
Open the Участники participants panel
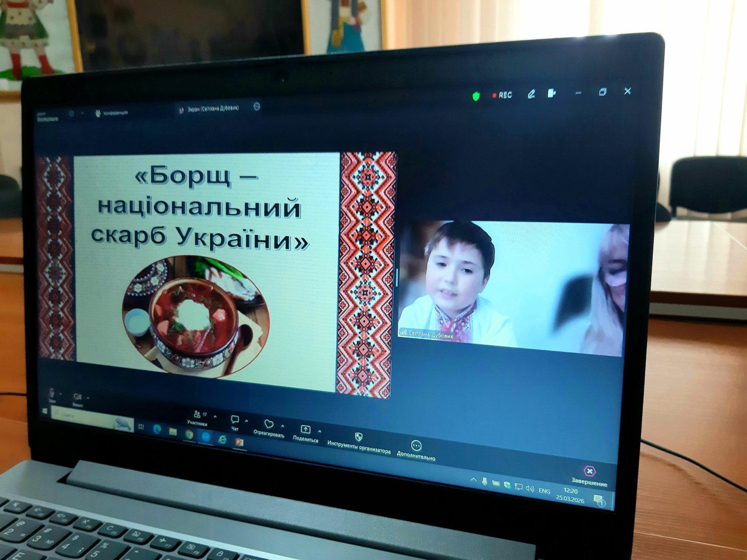[198, 415]
